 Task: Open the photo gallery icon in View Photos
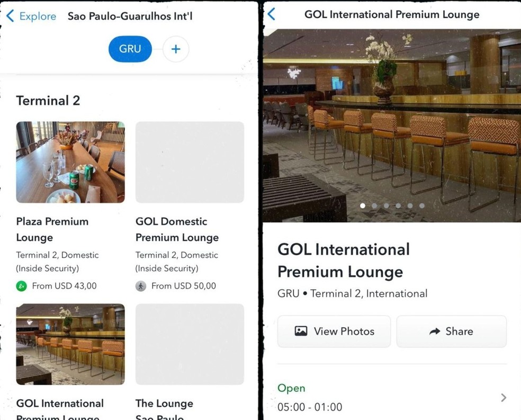[x=301, y=331]
